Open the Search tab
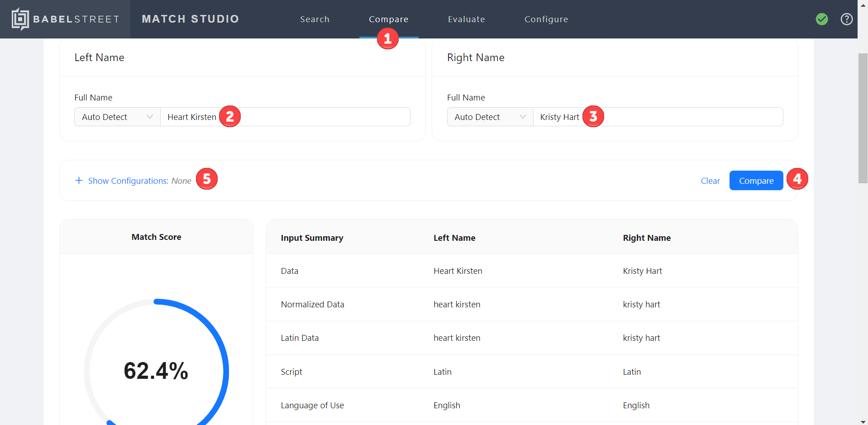This screenshot has height=425, width=868. [x=315, y=19]
